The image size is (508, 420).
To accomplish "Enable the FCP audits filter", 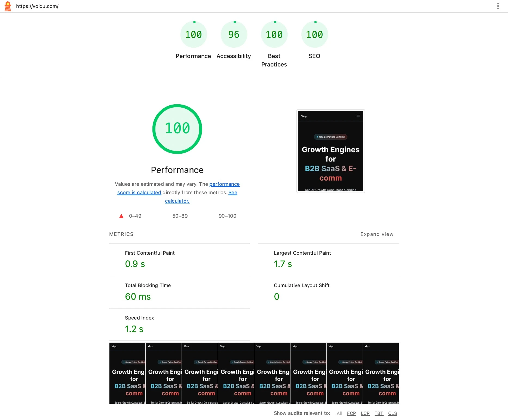I will click(351, 413).
